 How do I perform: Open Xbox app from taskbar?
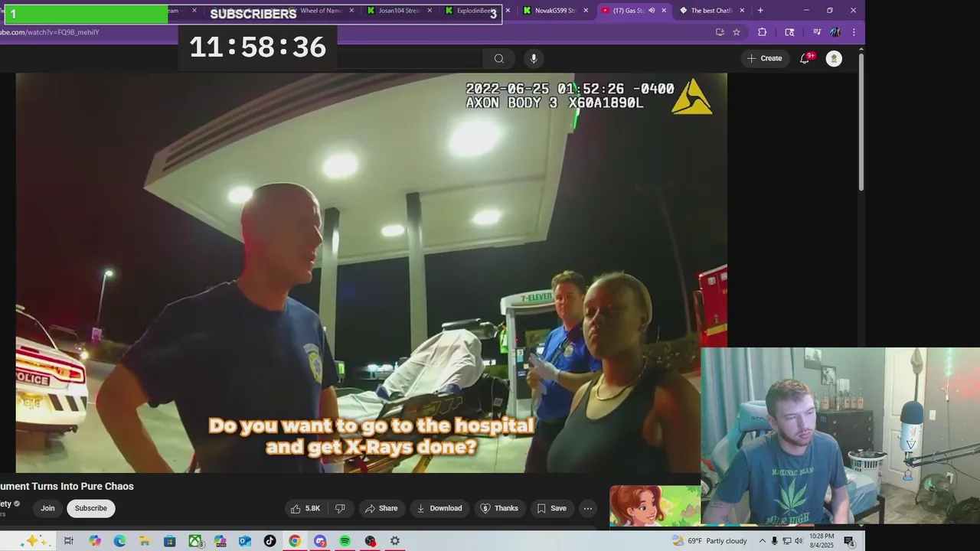195,541
